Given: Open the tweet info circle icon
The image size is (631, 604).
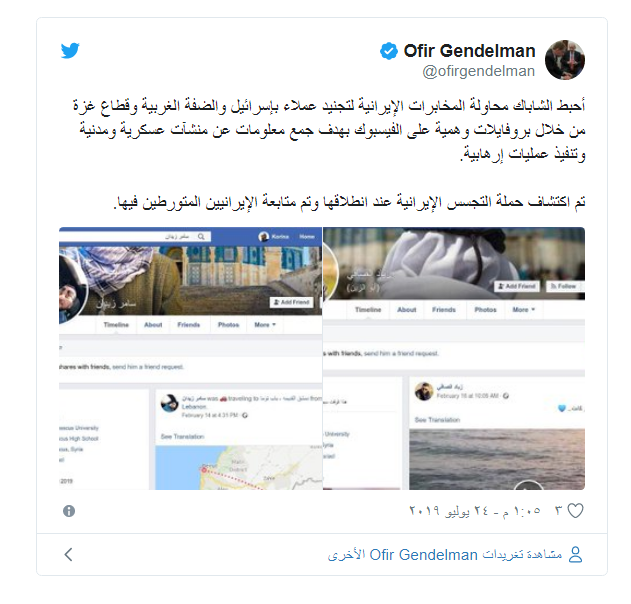Looking at the screenshot, I should [69, 511].
